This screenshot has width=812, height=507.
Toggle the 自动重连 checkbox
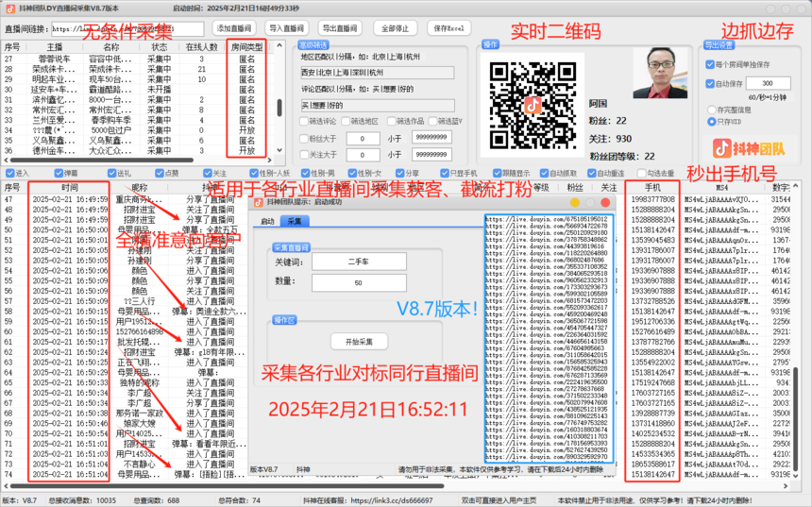591,173
